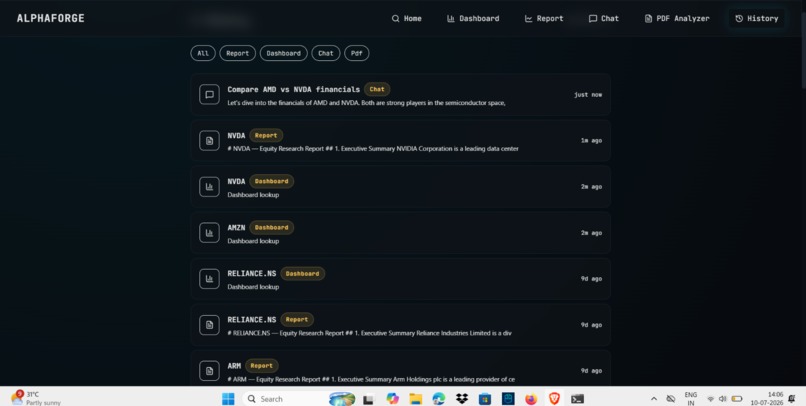Screen dimensions: 806x406
Task: Open Microsoft Edge from taskbar
Action: click(x=438, y=399)
